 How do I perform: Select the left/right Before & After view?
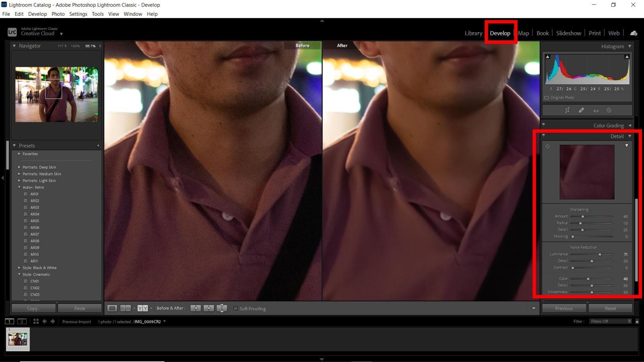[x=125, y=308]
